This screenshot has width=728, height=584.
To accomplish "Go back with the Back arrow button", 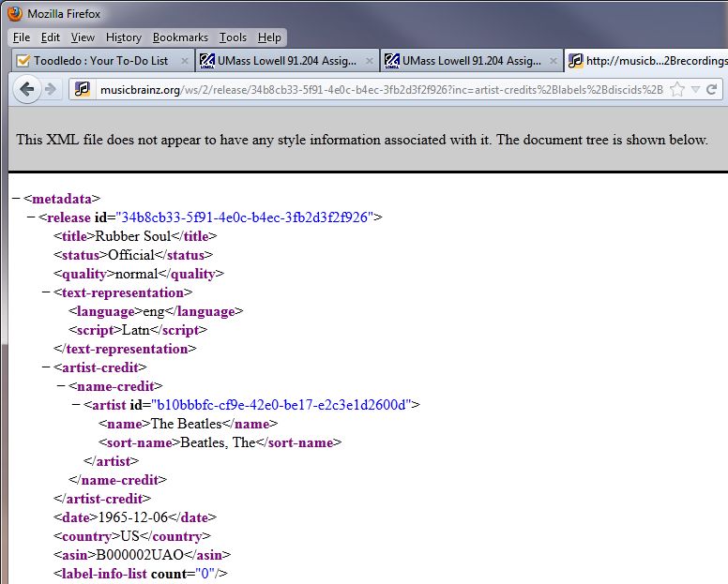I will click(26, 89).
